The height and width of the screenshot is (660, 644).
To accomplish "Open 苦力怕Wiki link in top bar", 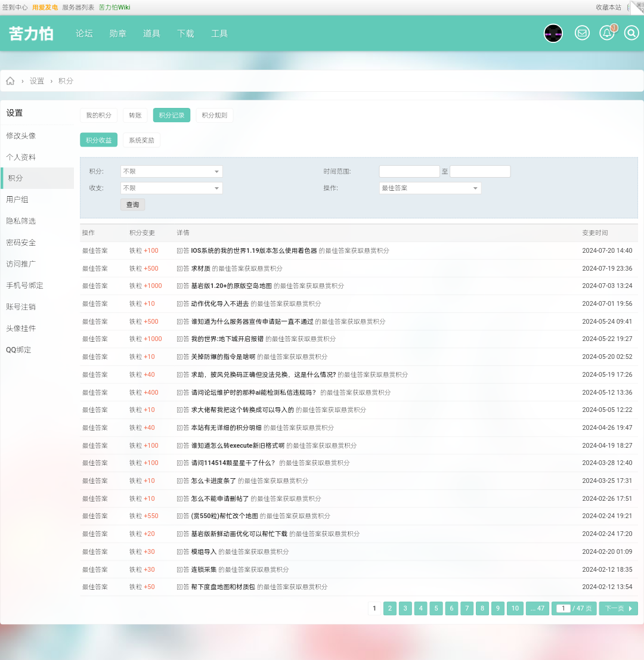I will (x=114, y=7).
